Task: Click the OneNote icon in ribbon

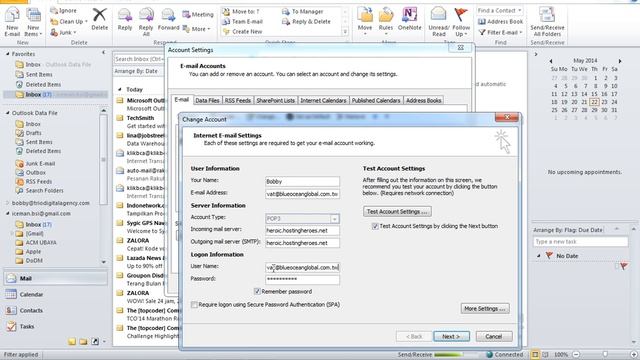Action: [409, 19]
